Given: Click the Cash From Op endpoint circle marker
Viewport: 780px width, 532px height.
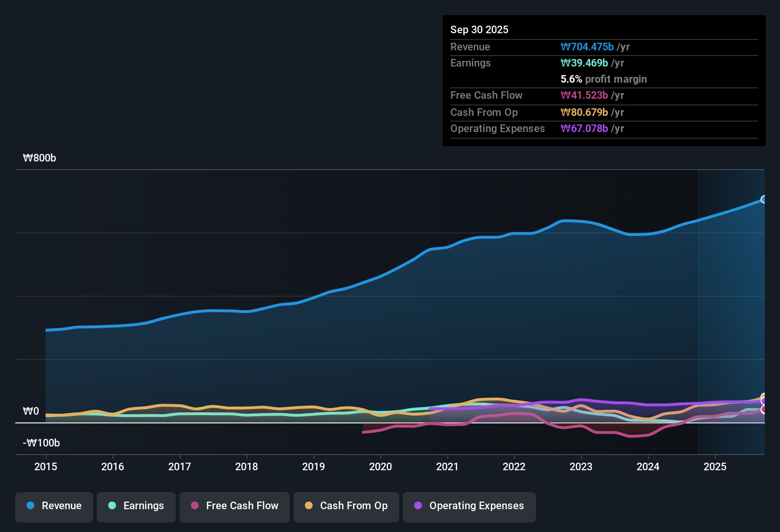Looking at the screenshot, I should [764, 396].
